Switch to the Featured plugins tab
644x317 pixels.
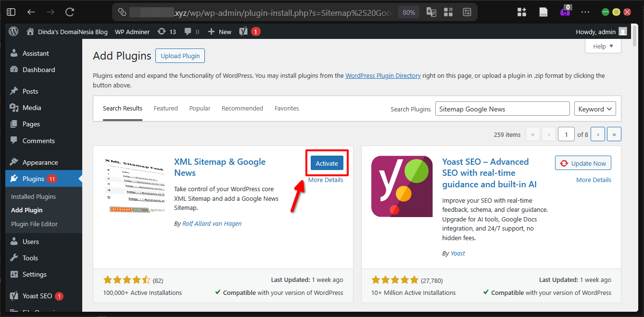[x=165, y=108]
